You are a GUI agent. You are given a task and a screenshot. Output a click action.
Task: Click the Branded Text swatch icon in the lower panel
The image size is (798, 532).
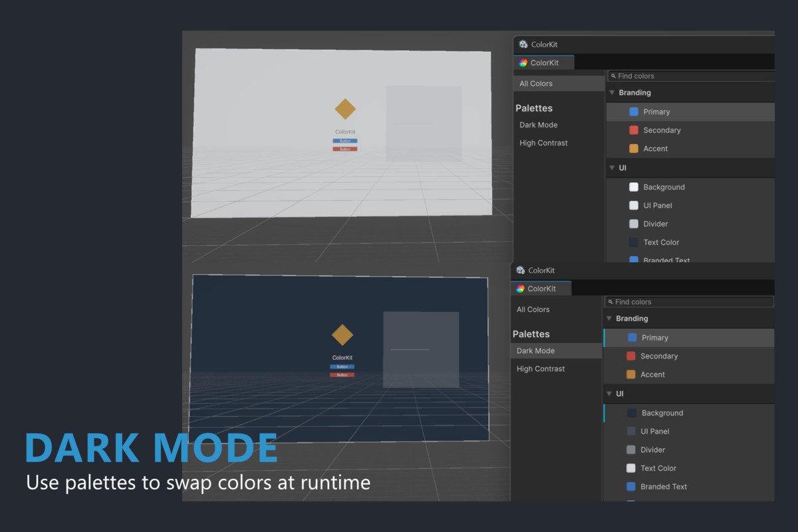[632, 486]
